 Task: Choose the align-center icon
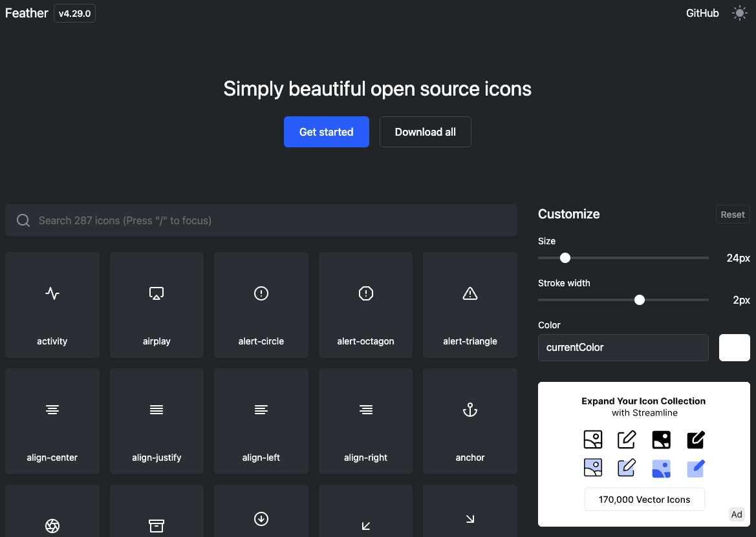pyautogui.click(x=52, y=421)
